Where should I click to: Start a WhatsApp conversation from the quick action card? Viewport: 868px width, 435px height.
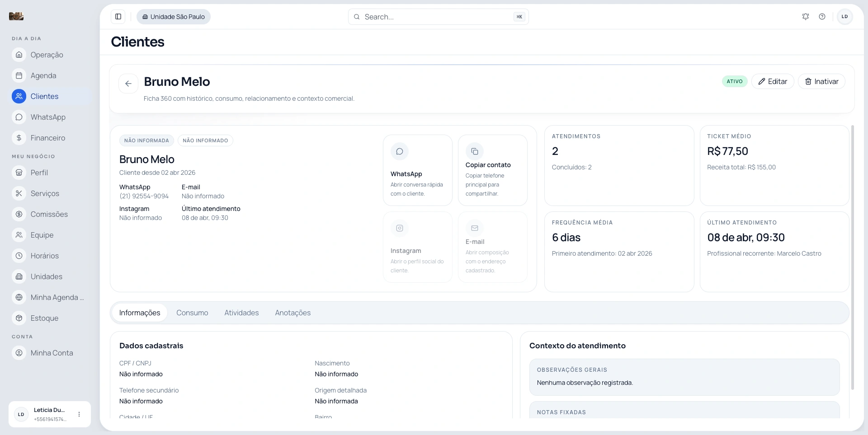(x=417, y=170)
